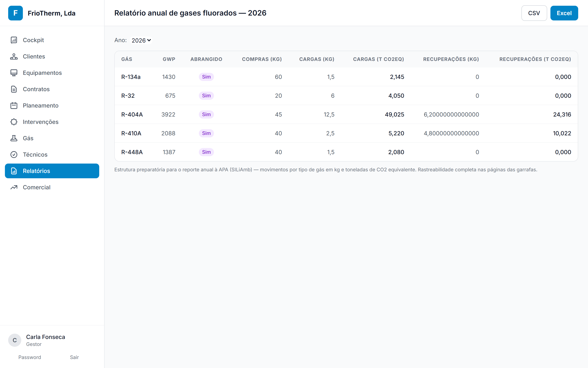This screenshot has width=588, height=368.
Task: Click the Sim badge in R-410A row
Action: click(206, 133)
